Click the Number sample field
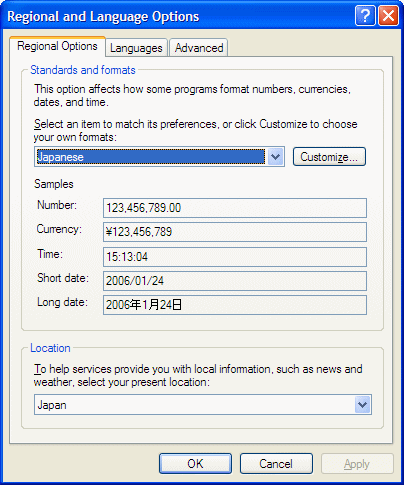 coord(235,208)
